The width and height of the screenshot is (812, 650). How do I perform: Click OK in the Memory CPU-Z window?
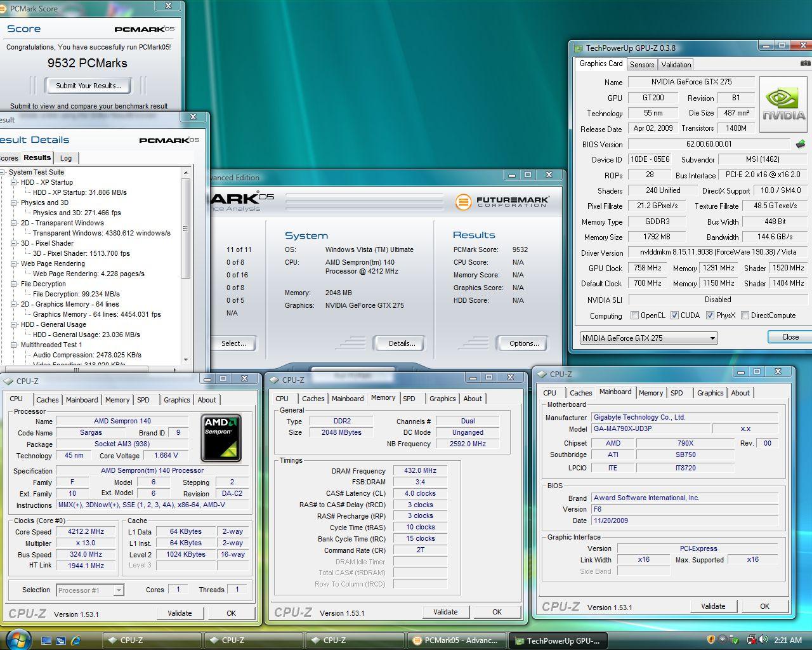coord(497,612)
